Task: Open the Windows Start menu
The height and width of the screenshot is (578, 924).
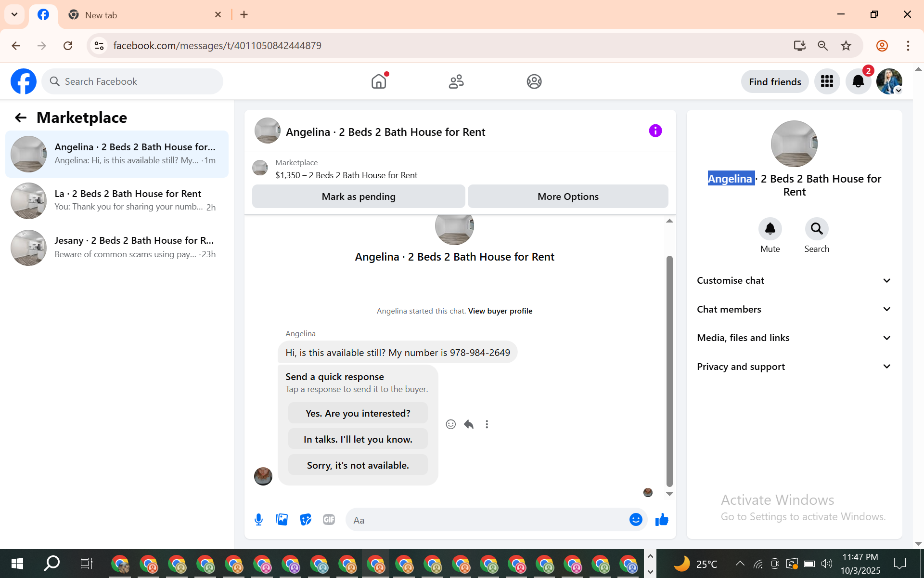Action: [17, 564]
